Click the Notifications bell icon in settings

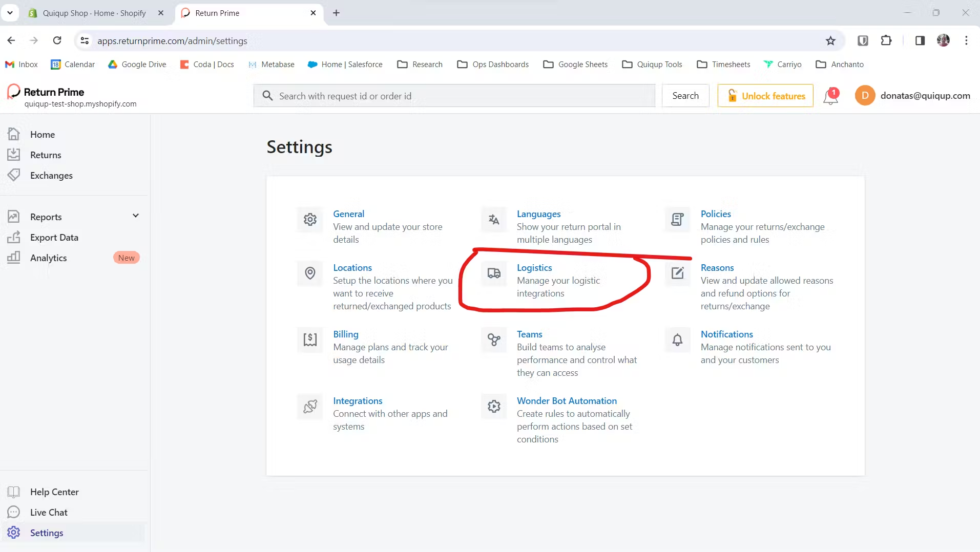677,340
